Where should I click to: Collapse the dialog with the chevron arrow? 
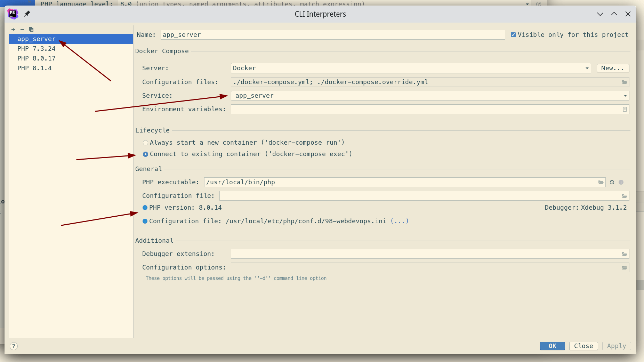tap(600, 14)
